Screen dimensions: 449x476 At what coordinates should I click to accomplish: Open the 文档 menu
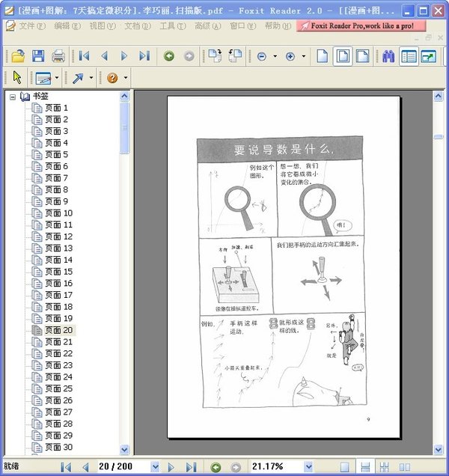pyautogui.click(x=138, y=26)
